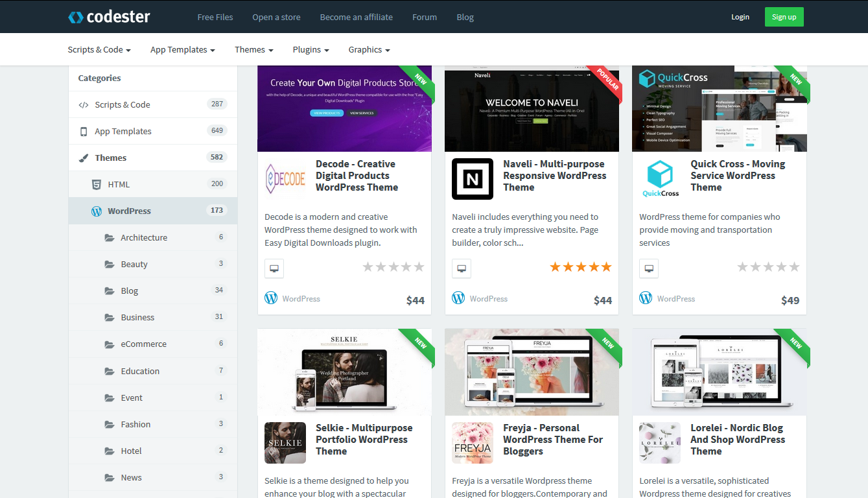
Task: Select the HTML5 shield icon
Action: (x=97, y=184)
